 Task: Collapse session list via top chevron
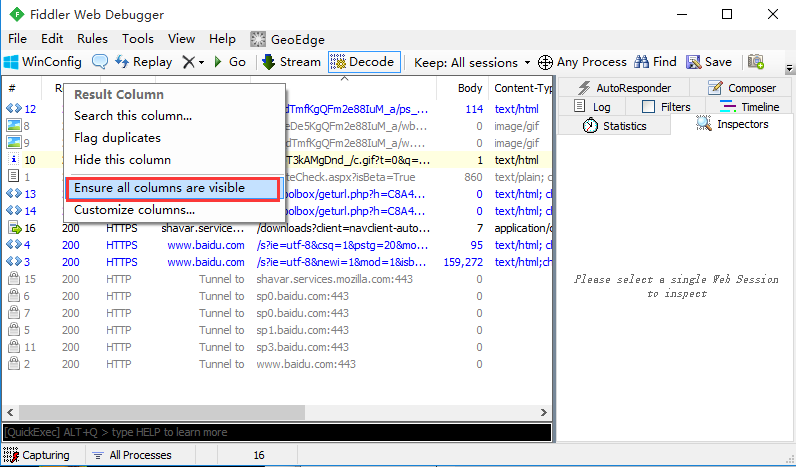point(344,78)
